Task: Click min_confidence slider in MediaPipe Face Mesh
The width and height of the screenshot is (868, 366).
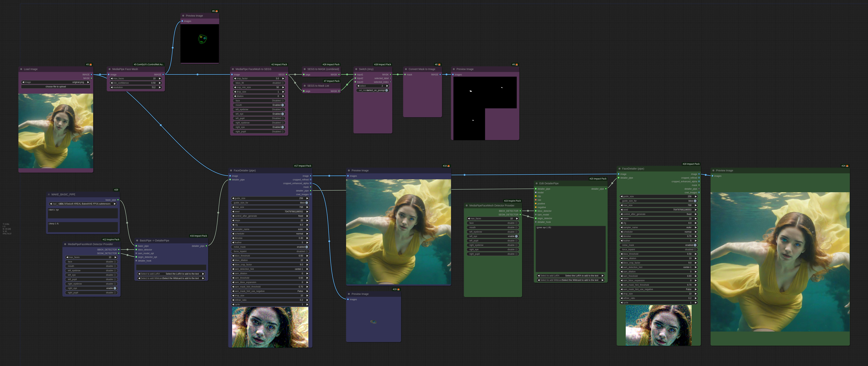Action: (x=136, y=83)
